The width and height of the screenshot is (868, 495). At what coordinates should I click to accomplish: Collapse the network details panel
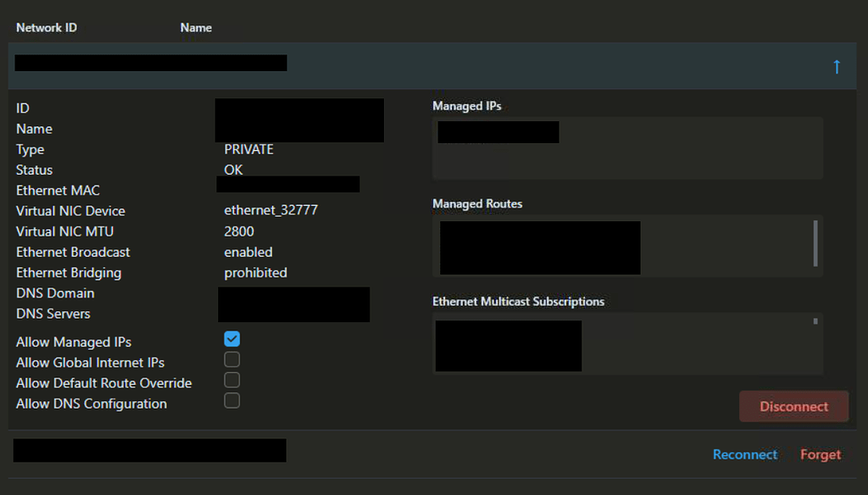837,66
